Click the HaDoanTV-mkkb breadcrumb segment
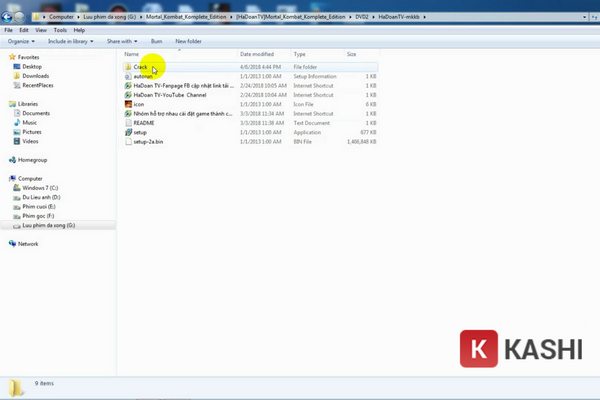Viewport: 600px width, 400px height. point(399,17)
